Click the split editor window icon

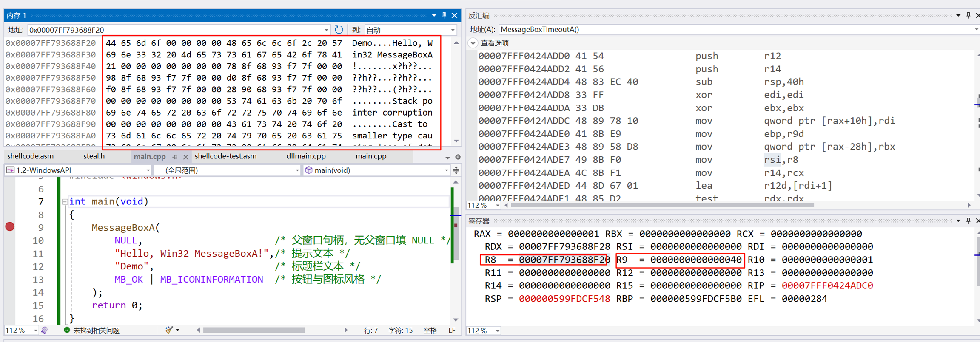[456, 170]
